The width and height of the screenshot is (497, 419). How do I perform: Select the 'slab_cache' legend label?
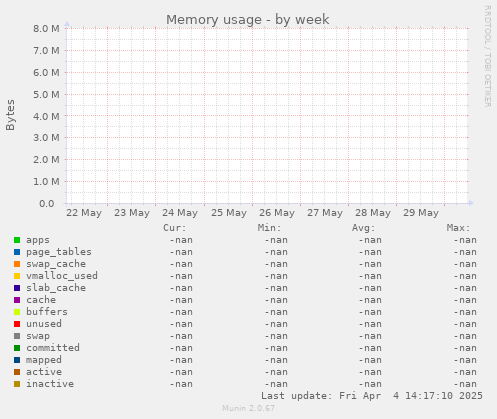click(x=56, y=288)
